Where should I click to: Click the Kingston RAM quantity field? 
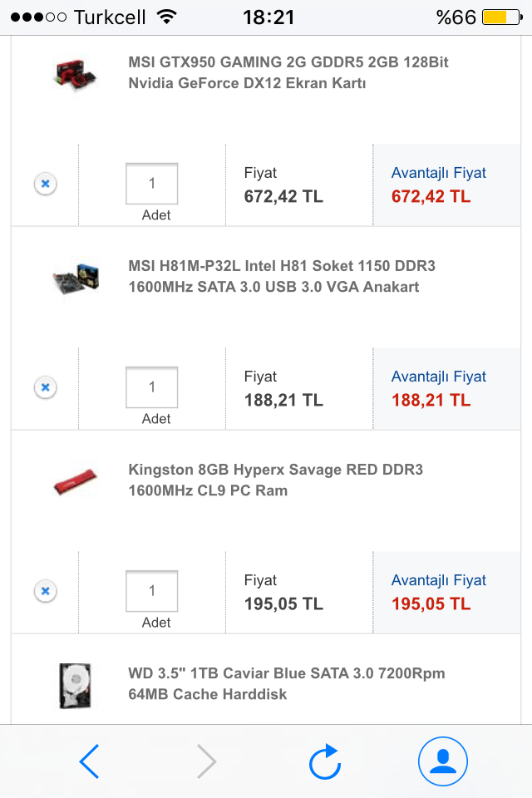tap(152, 591)
